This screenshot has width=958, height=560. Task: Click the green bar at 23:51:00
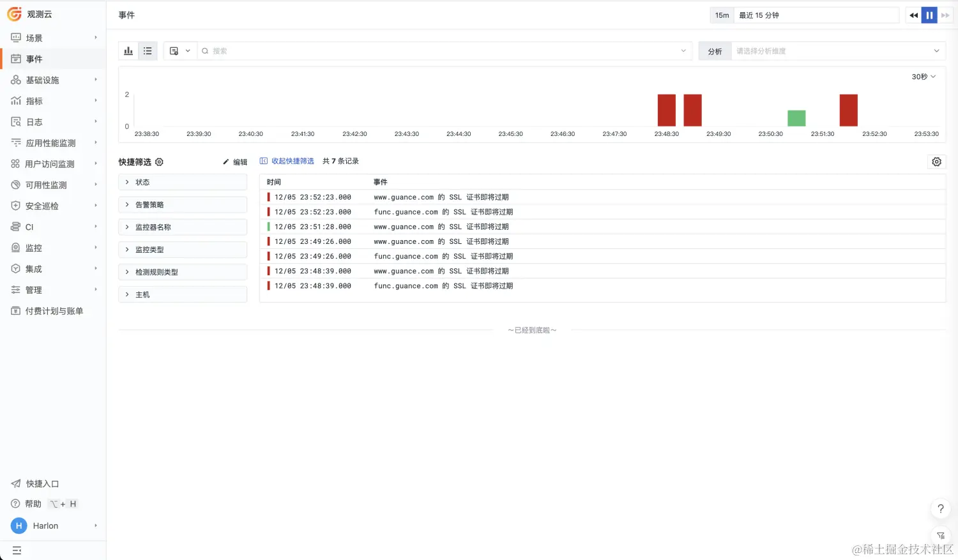[796, 118]
